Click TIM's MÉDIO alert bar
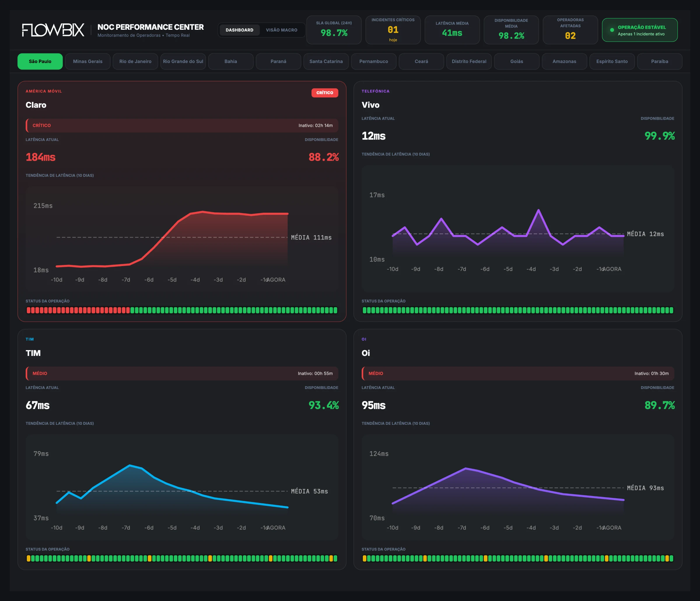The image size is (700, 601). click(182, 373)
